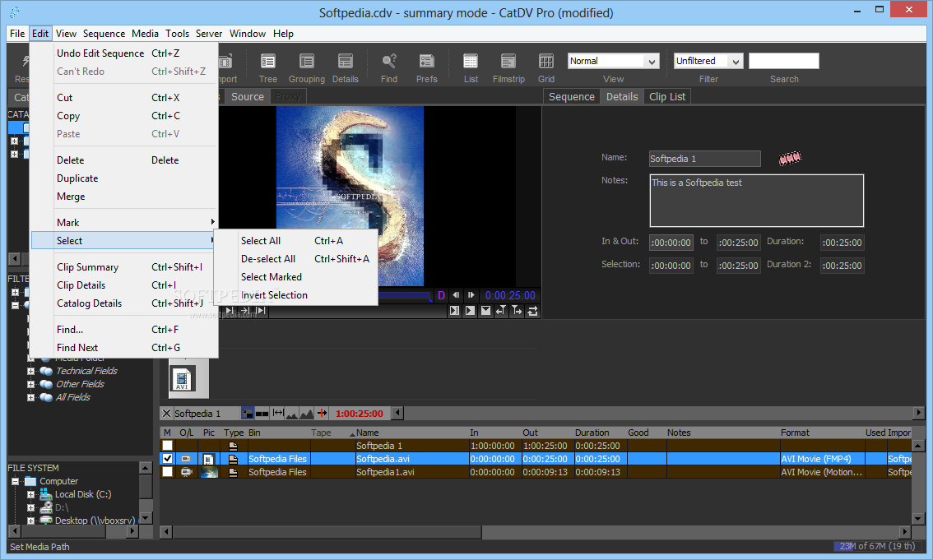Choose De-select All from submenu

(295, 258)
